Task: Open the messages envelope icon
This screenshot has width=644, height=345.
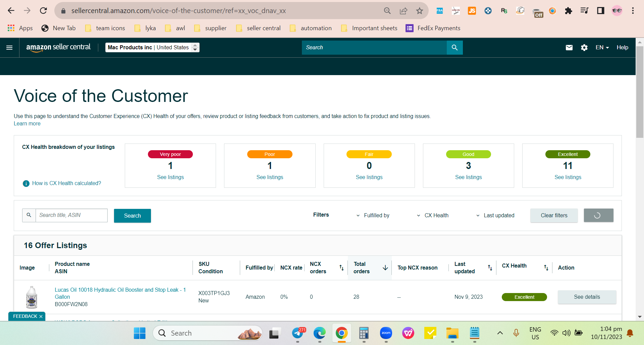Action: [x=569, y=48]
